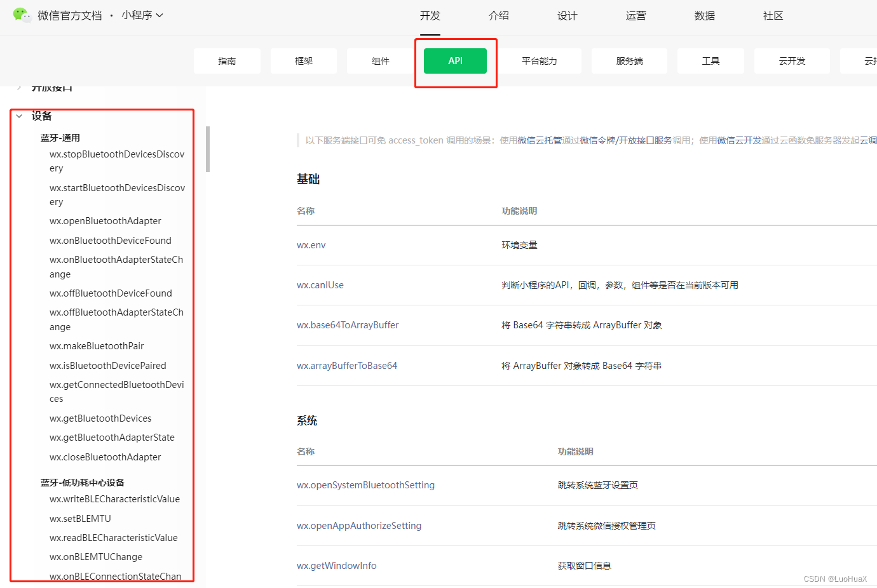Open the 介绍 top navigation tab

(x=499, y=16)
